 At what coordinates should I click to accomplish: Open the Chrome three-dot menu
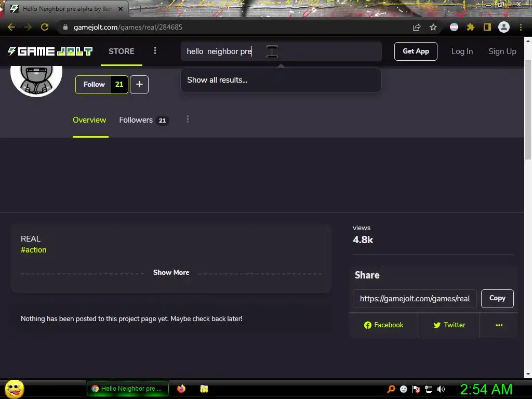[521, 27]
